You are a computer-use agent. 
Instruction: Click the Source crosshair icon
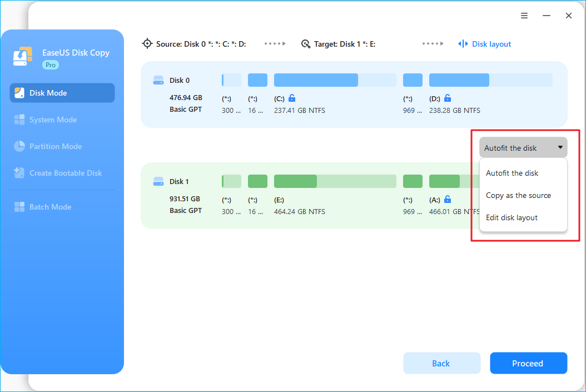(x=147, y=44)
